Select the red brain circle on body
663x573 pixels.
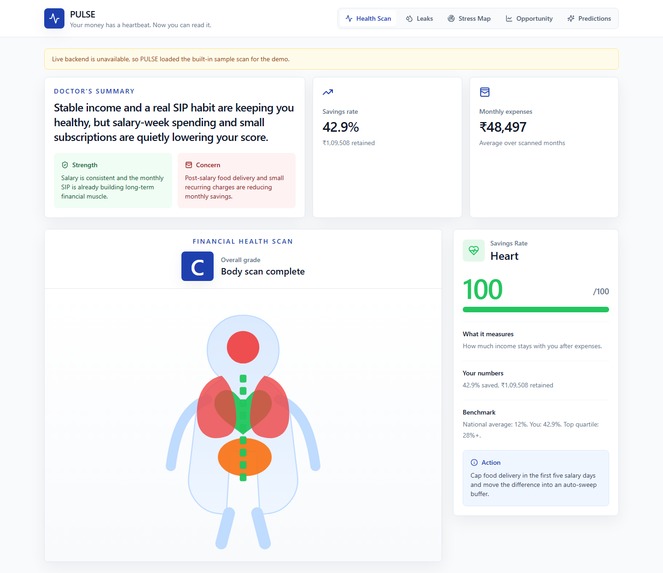pos(243,347)
